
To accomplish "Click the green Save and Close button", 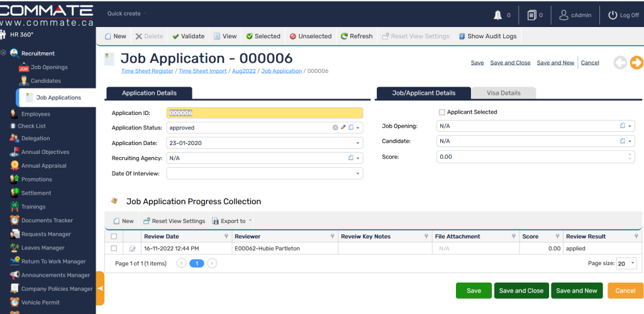I will click(521, 291).
